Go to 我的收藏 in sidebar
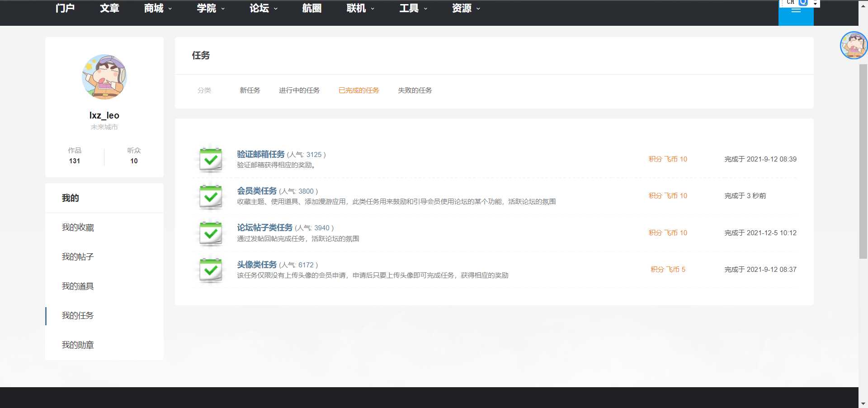This screenshot has width=868, height=408. [x=78, y=228]
